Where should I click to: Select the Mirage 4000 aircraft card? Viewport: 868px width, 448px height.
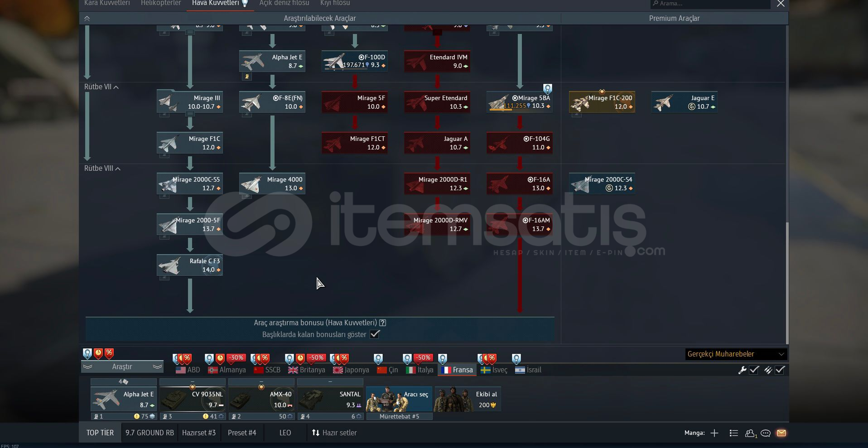[x=272, y=183]
